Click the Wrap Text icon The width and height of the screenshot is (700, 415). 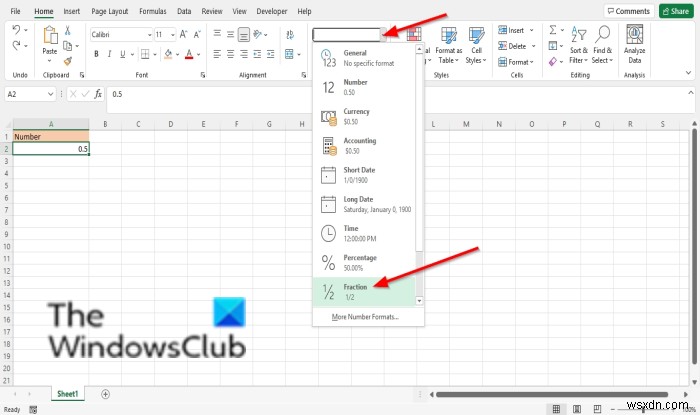(x=290, y=34)
